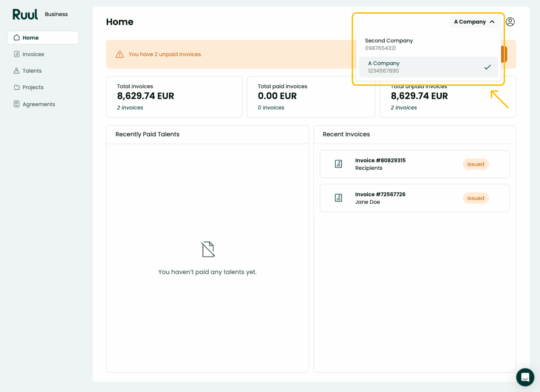The width and height of the screenshot is (540, 392).
Task: Collapse the A Company dropdown chevron
Action: click(492, 22)
